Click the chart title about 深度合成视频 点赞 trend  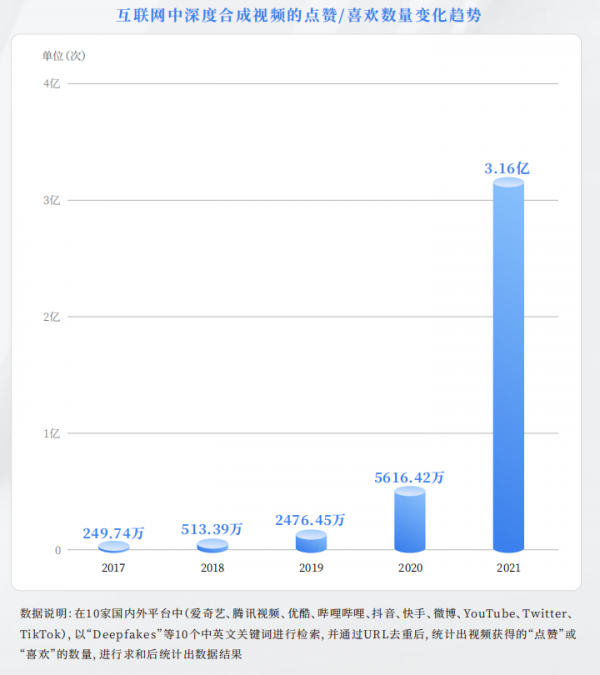(299, 15)
